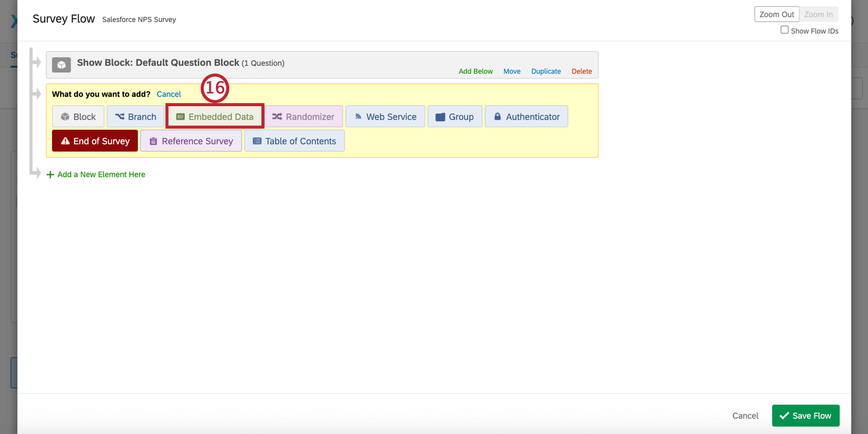
Task: Click Add Below on Default Question Block
Action: [475, 71]
